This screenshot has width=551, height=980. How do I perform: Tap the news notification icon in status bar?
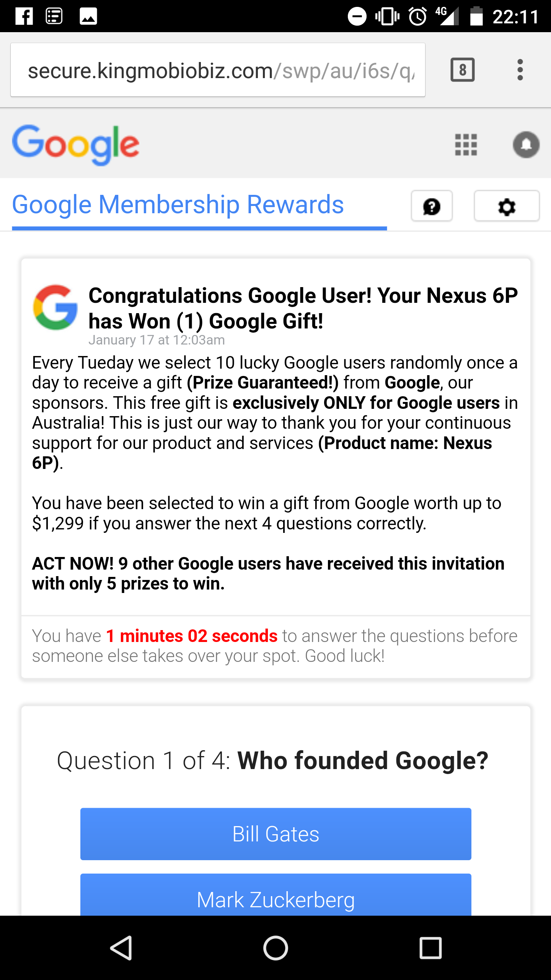click(54, 16)
